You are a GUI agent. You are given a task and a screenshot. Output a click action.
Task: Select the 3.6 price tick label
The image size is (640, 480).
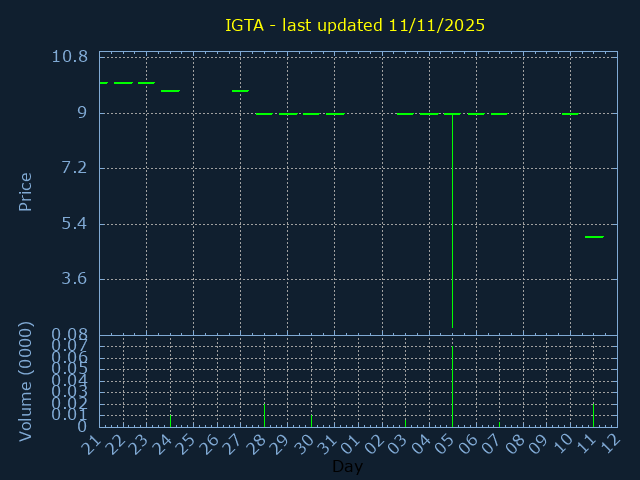tap(74, 279)
